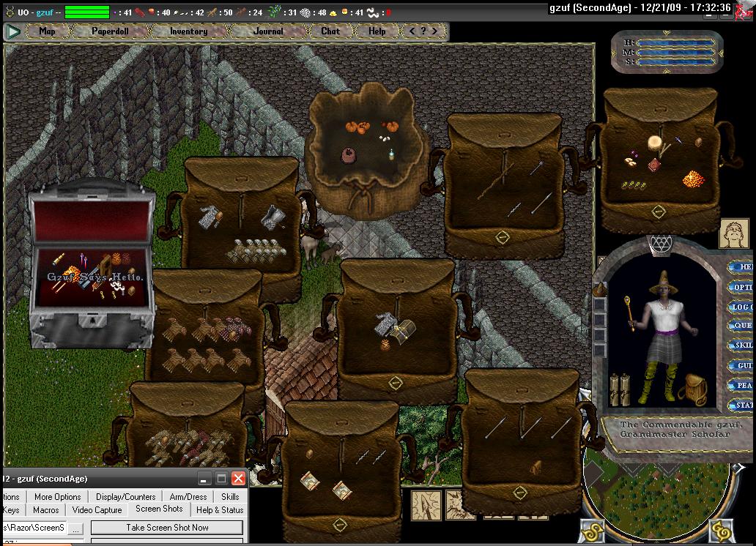The width and height of the screenshot is (756, 546).
Task: Click the screenshot folder path field
Action: pos(33,528)
